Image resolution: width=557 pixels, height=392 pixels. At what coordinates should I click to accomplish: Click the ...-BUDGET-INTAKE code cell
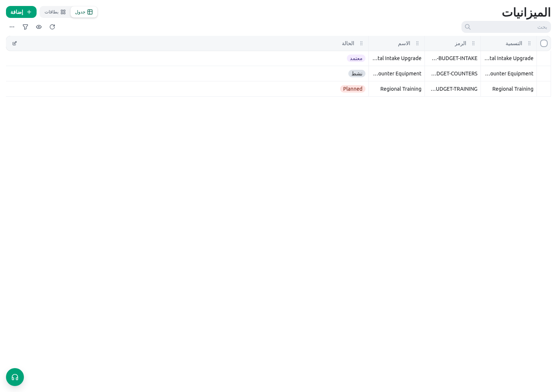click(x=453, y=58)
